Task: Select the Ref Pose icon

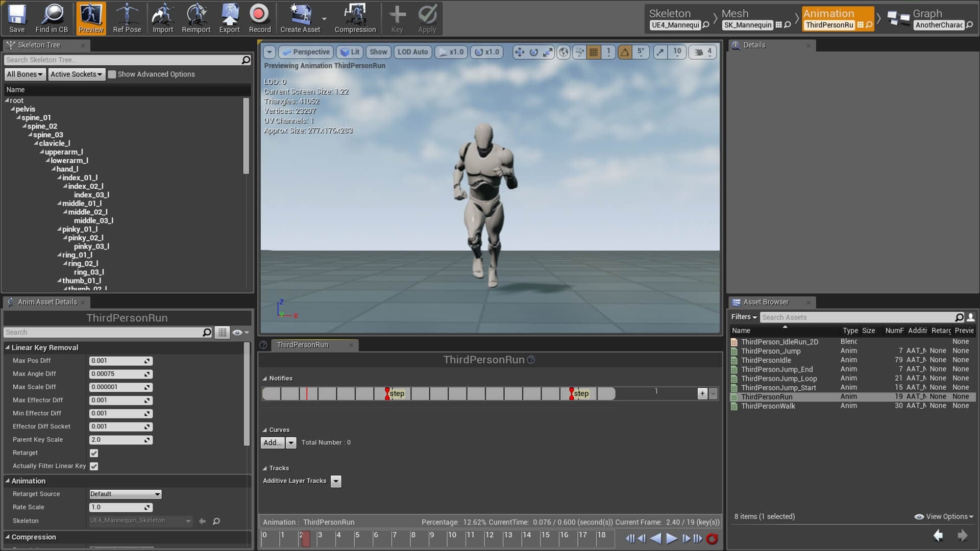Action: tap(127, 18)
